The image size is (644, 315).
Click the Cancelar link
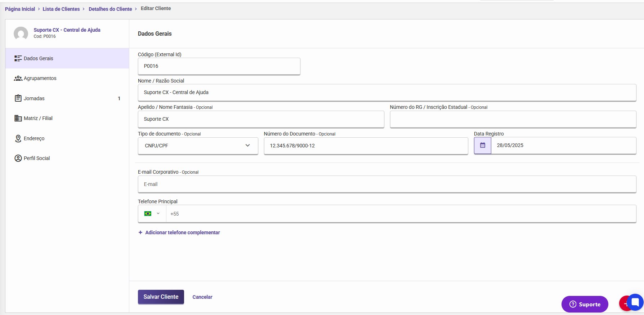point(202,297)
